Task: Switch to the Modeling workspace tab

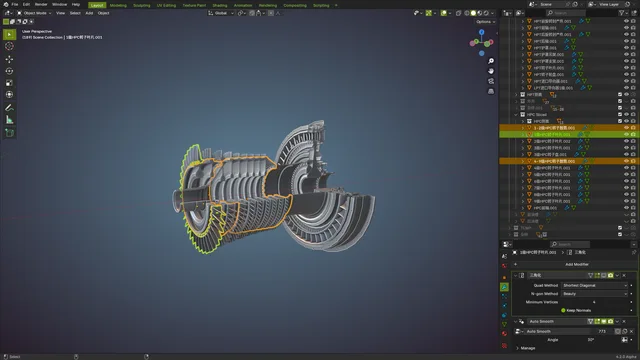Action: [x=118, y=5]
